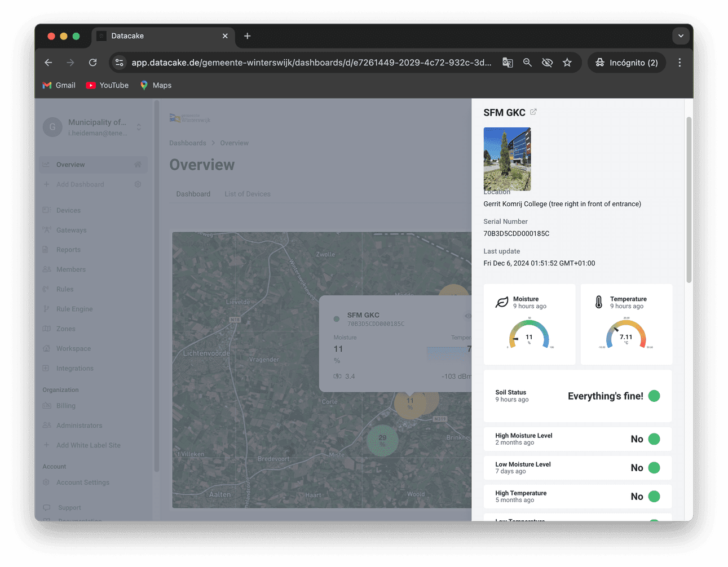Open SFM GKC external link icon

[533, 112]
